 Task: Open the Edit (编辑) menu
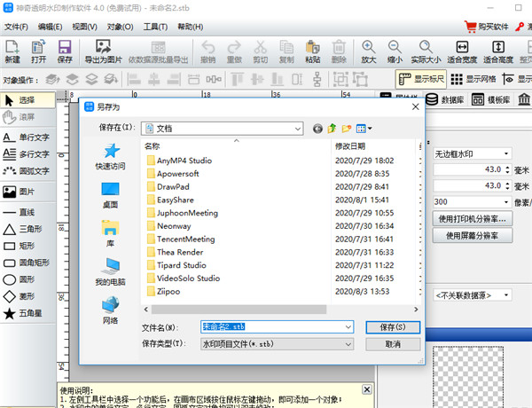pos(51,27)
